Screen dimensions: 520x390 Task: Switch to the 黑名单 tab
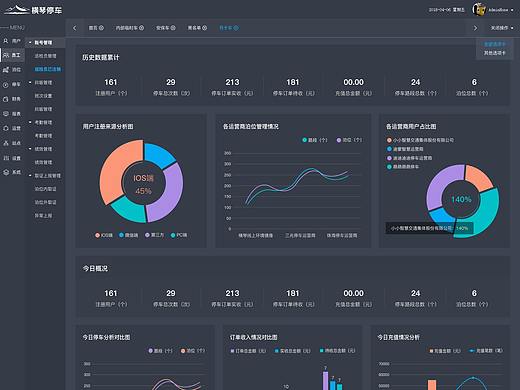pyautogui.click(x=194, y=28)
